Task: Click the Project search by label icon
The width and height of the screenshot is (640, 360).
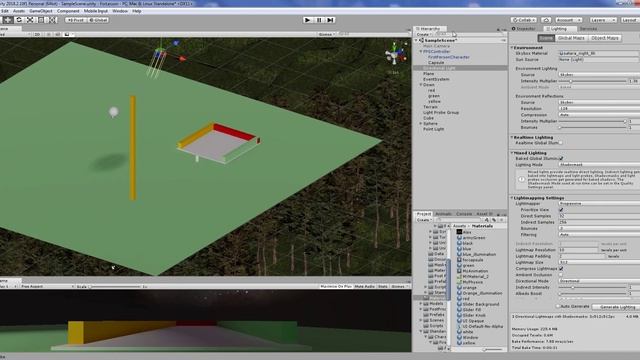Action: click(493, 220)
